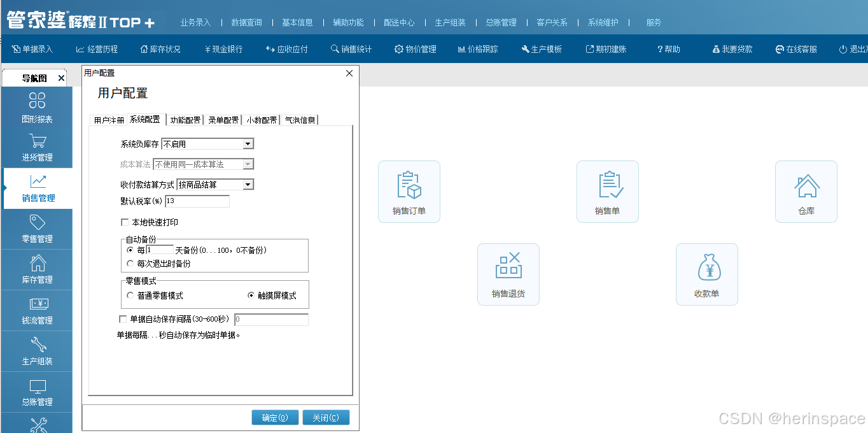Toggle 单据自动保存间隔 checkbox
868x433 pixels.
tap(123, 319)
